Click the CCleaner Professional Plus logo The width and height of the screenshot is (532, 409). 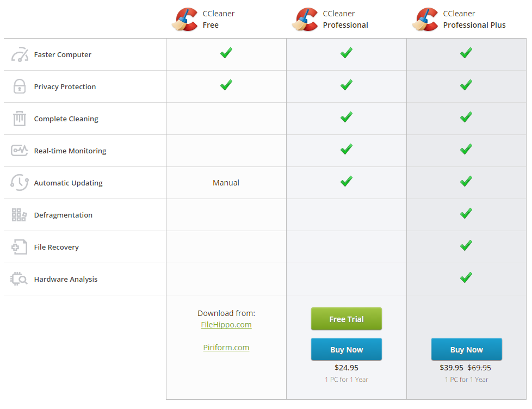(x=425, y=20)
